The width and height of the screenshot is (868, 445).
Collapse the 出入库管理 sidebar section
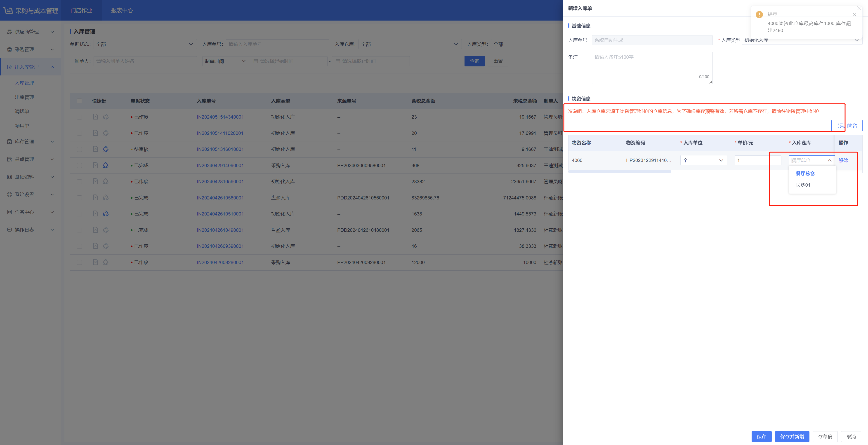coord(30,67)
